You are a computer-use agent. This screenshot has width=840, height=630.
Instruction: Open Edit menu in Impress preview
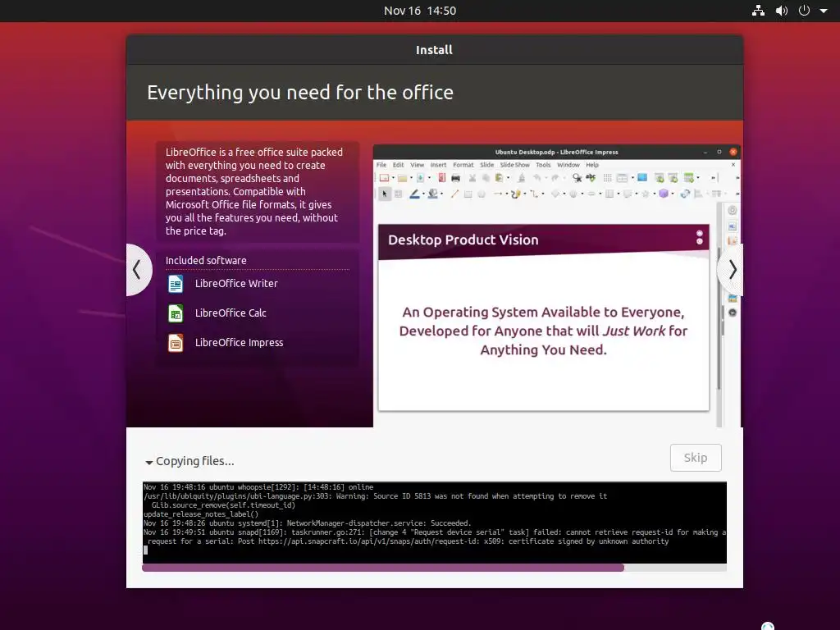click(398, 165)
